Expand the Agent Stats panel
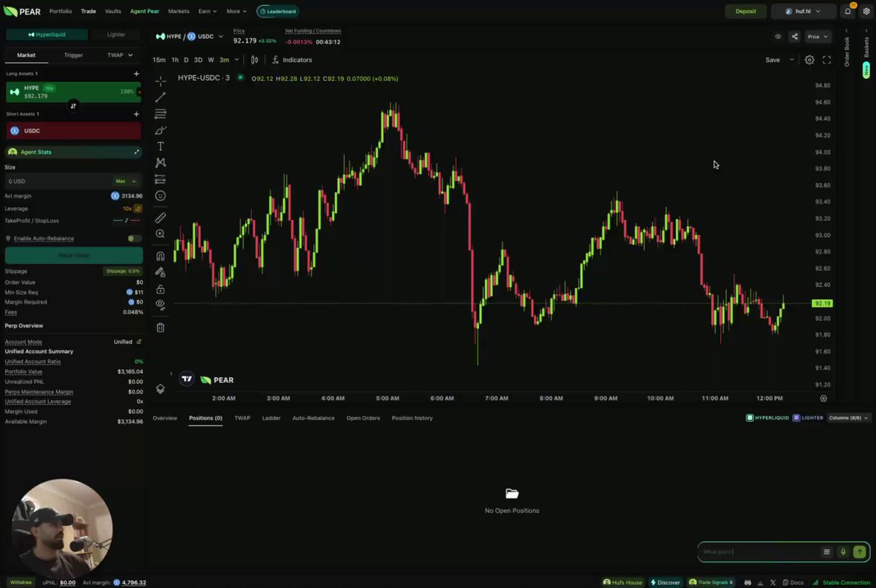 [137, 152]
